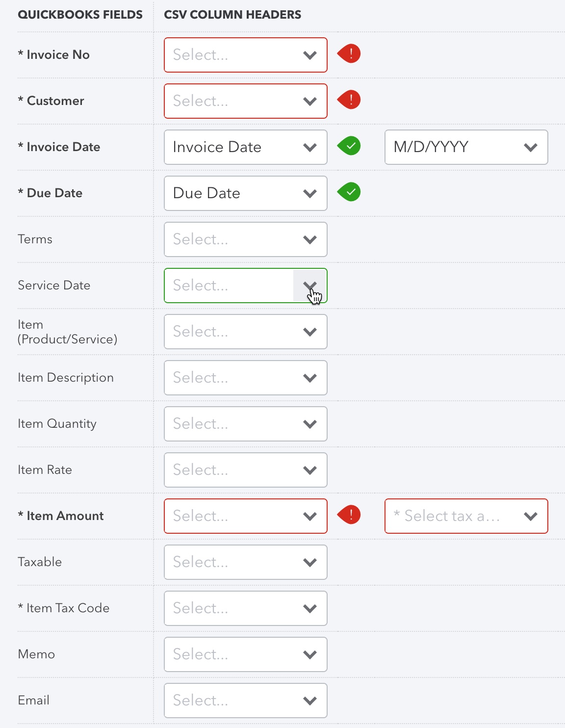Open the Item Rate mapping dropdown
Viewport: 565px width, 728px height.
[245, 469]
